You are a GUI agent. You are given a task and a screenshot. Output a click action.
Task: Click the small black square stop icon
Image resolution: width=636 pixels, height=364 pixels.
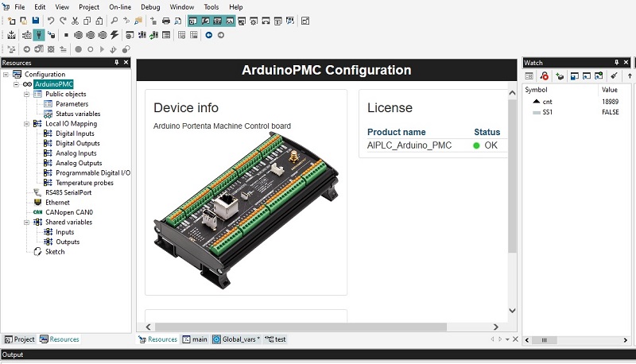tap(66, 35)
